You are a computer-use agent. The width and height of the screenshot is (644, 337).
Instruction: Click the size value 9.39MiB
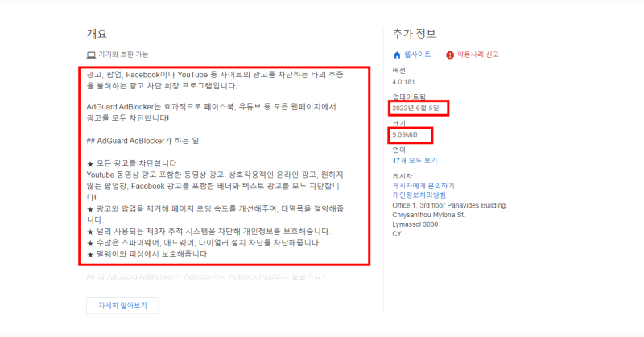click(x=405, y=134)
